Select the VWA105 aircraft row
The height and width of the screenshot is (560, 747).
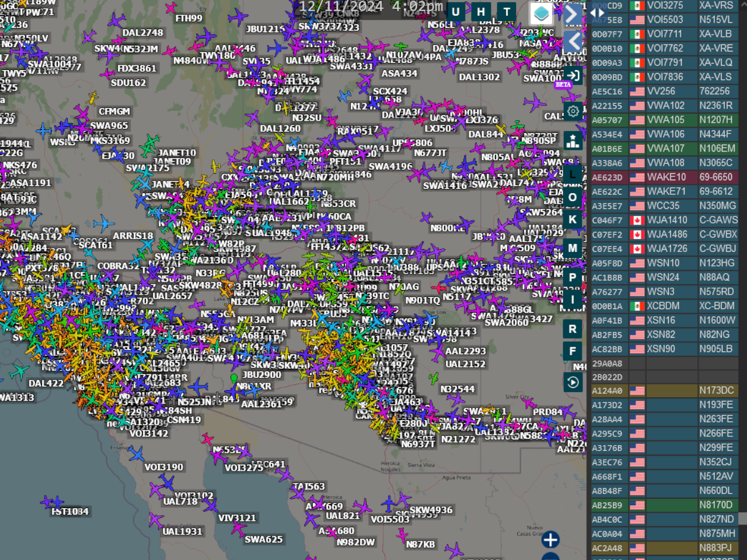pyautogui.click(x=664, y=120)
